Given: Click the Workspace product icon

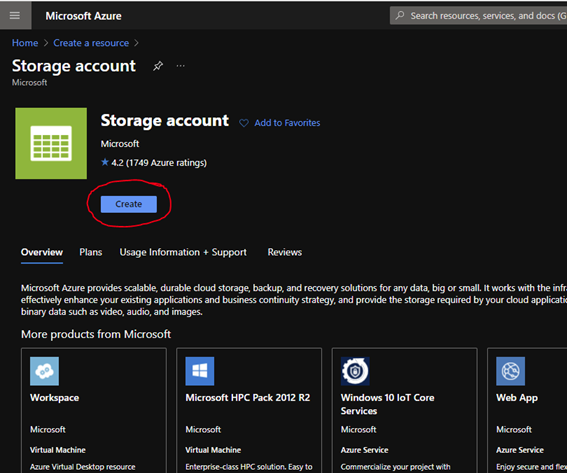Looking at the screenshot, I should pyautogui.click(x=44, y=371).
